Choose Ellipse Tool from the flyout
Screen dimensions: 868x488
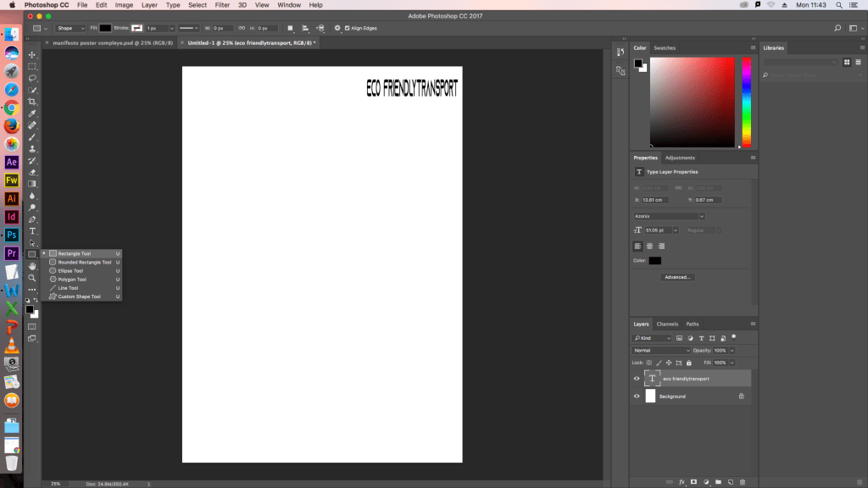point(70,271)
